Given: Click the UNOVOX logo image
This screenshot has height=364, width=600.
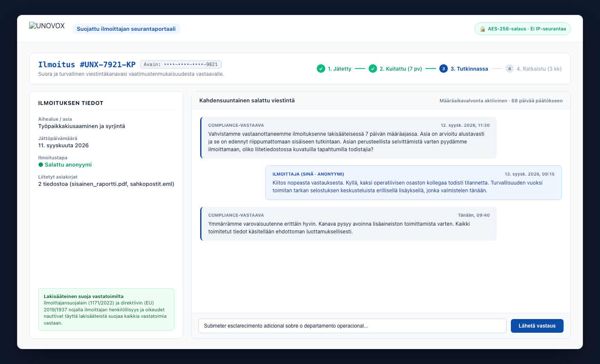Looking at the screenshot, I should click(x=47, y=26).
